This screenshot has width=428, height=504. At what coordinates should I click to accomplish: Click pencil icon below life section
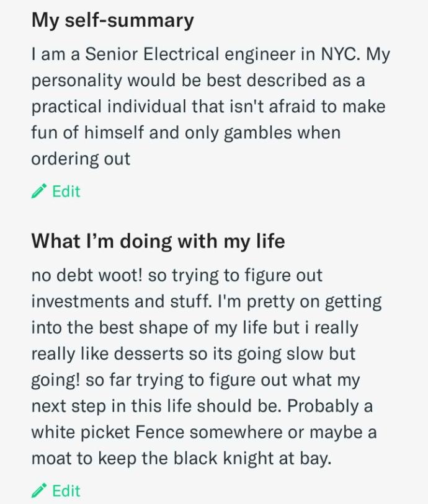click(38, 490)
